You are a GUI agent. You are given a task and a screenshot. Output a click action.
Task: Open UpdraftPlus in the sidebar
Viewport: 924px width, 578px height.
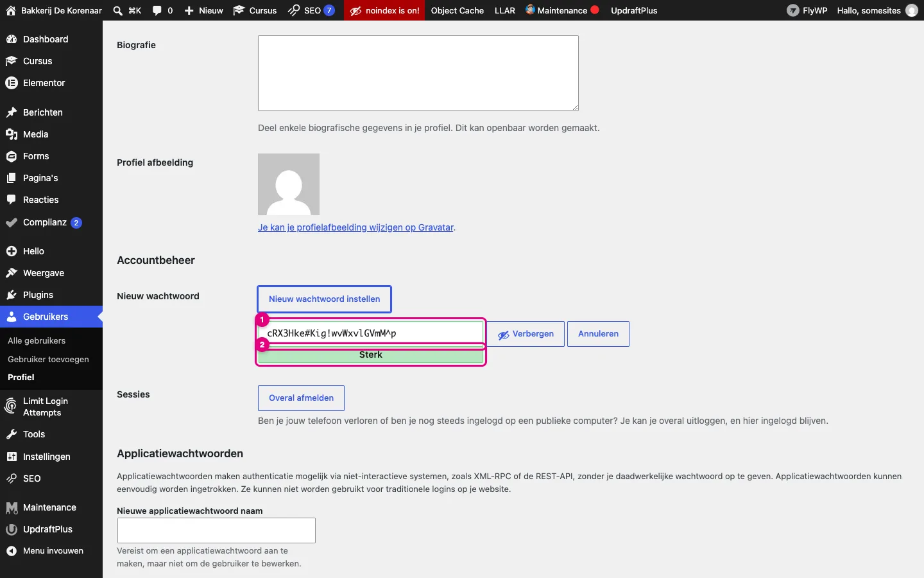click(51, 529)
